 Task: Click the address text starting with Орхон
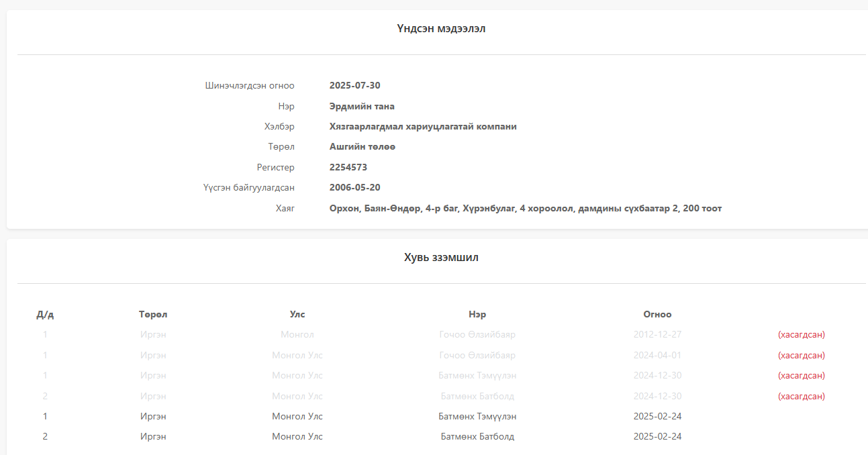525,208
